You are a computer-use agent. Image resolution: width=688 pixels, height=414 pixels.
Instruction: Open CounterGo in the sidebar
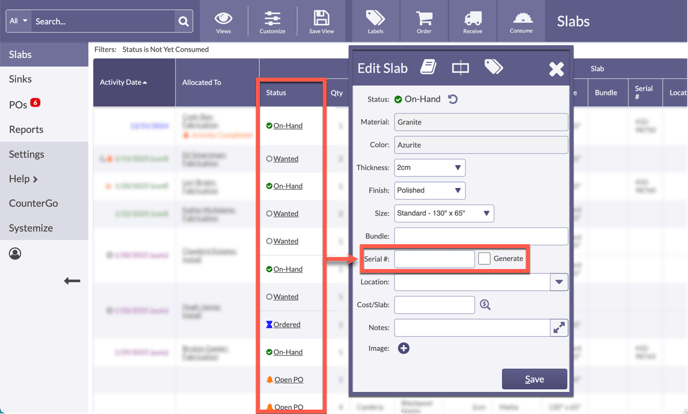[33, 203]
